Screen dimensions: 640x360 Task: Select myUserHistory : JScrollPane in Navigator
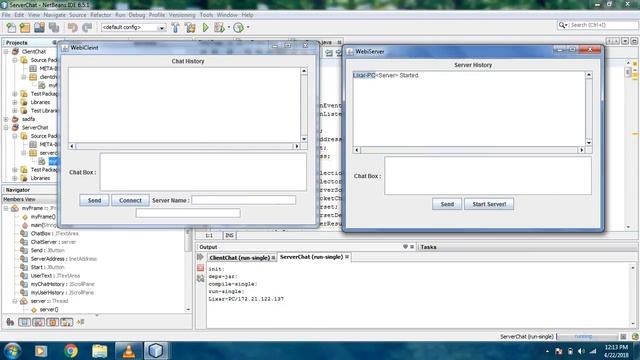tap(62, 293)
